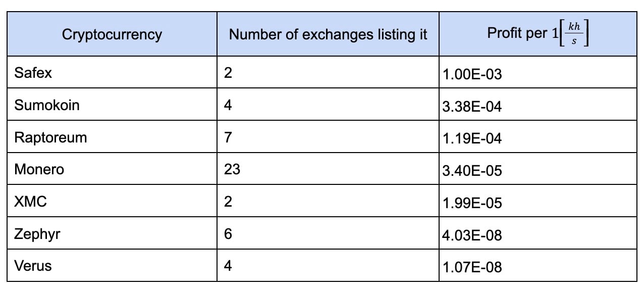Select the profit value 1.99E-05
This screenshot has height=291, width=644.
click(472, 203)
